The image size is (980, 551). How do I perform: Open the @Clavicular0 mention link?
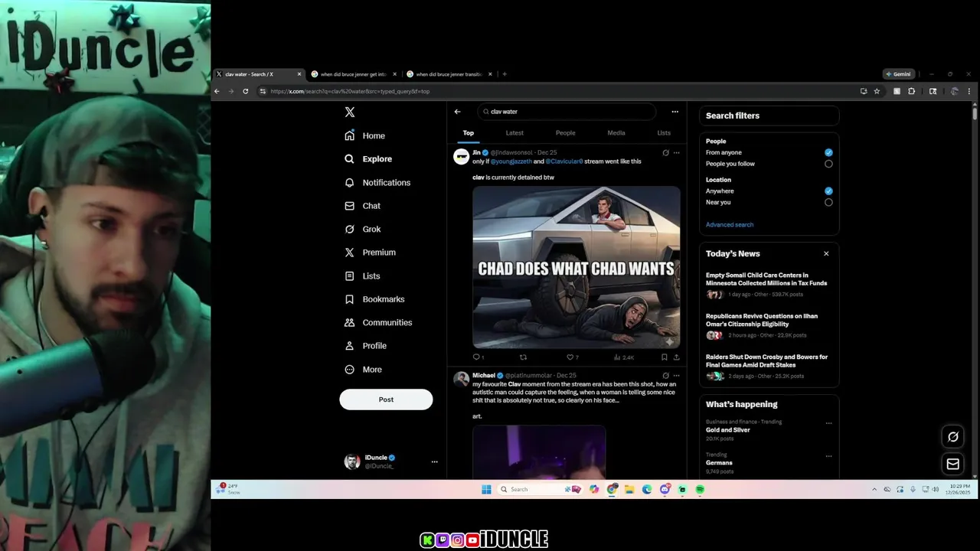[564, 161]
